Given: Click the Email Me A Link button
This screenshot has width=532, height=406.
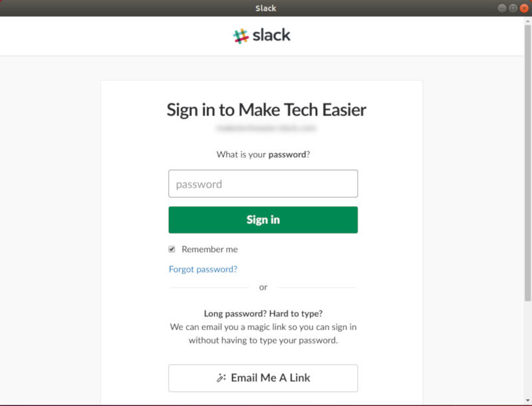Looking at the screenshot, I should click(x=263, y=377).
